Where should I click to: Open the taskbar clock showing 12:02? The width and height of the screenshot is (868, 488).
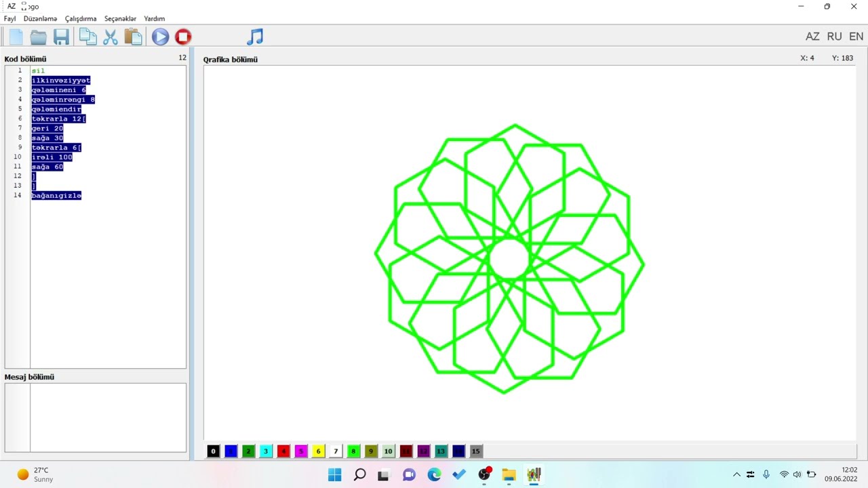click(x=842, y=474)
